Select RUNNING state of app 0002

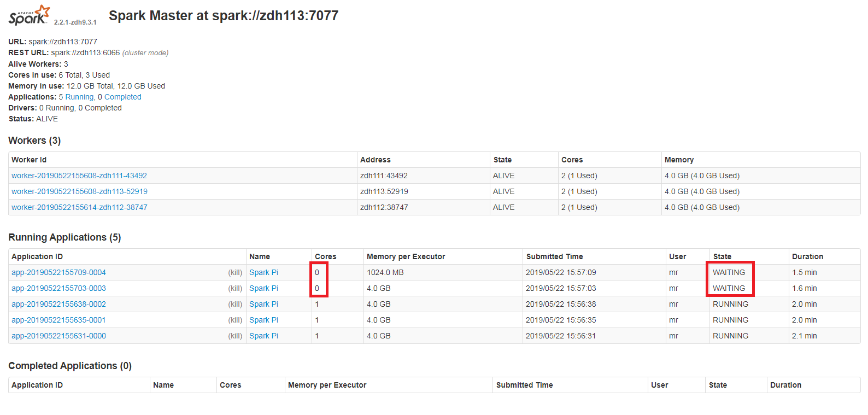coord(731,304)
